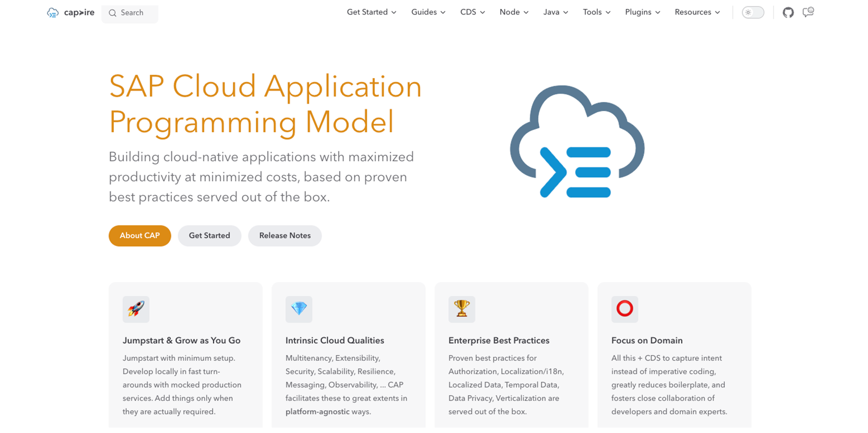The image size is (868, 433).
Task: Toggle the light/dark theme switch
Action: [x=753, y=12]
